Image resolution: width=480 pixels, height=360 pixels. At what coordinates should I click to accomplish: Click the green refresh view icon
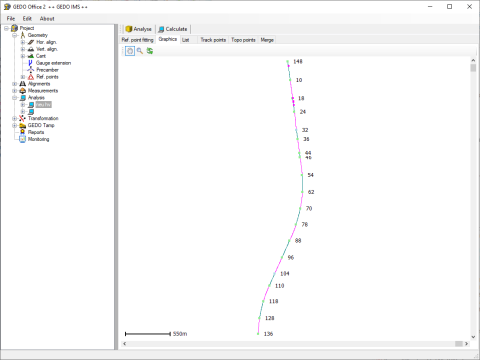point(150,51)
